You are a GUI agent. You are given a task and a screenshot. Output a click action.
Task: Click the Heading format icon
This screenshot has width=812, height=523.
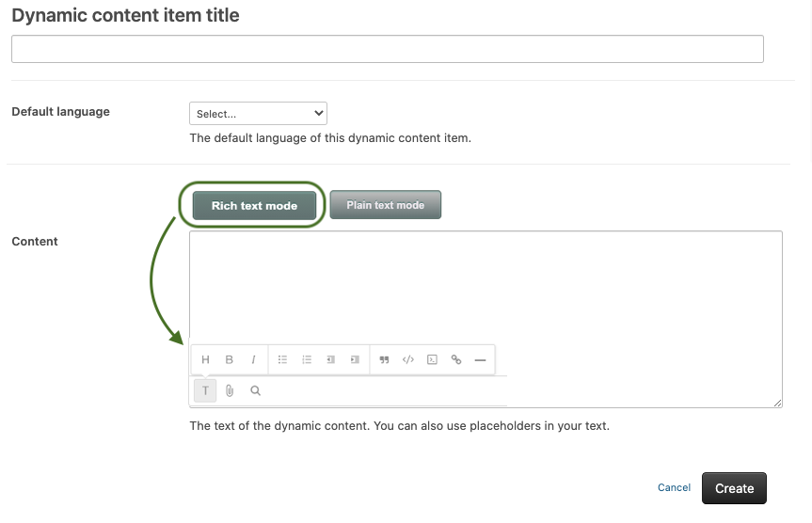click(x=205, y=359)
